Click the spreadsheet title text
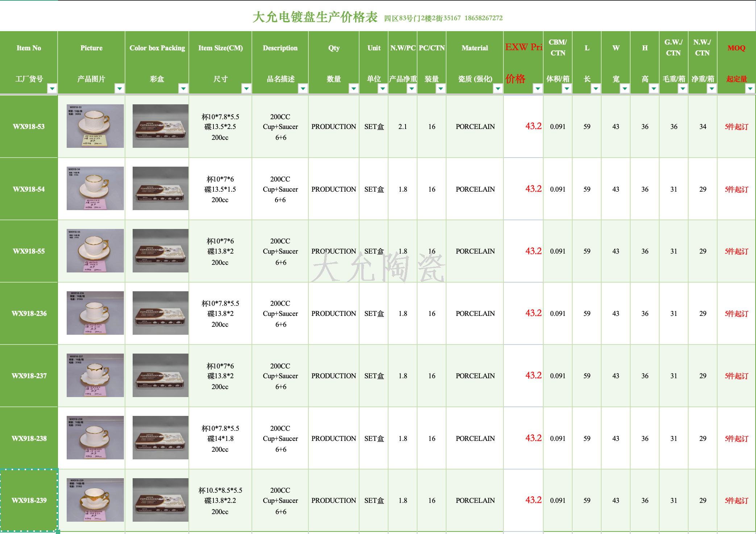 [315, 17]
